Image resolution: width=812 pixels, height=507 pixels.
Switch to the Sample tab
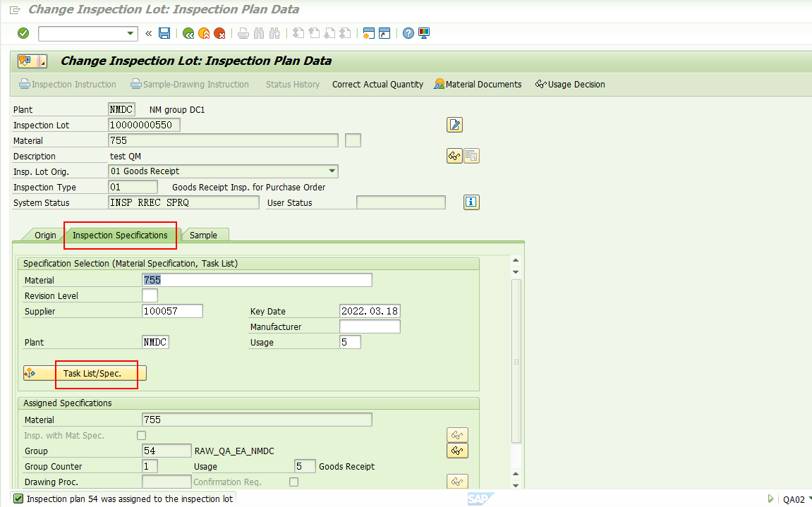click(x=205, y=235)
